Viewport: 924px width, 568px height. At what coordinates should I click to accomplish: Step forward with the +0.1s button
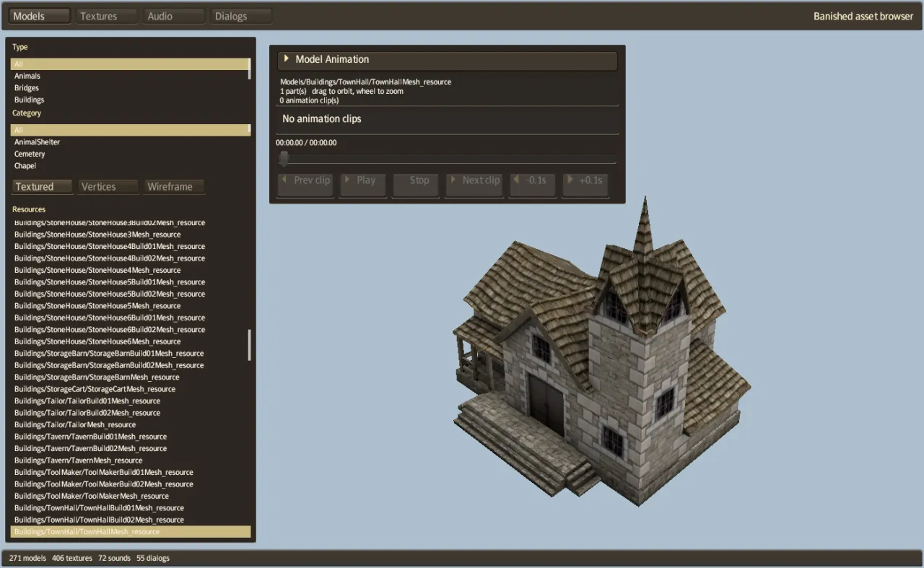pos(586,185)
